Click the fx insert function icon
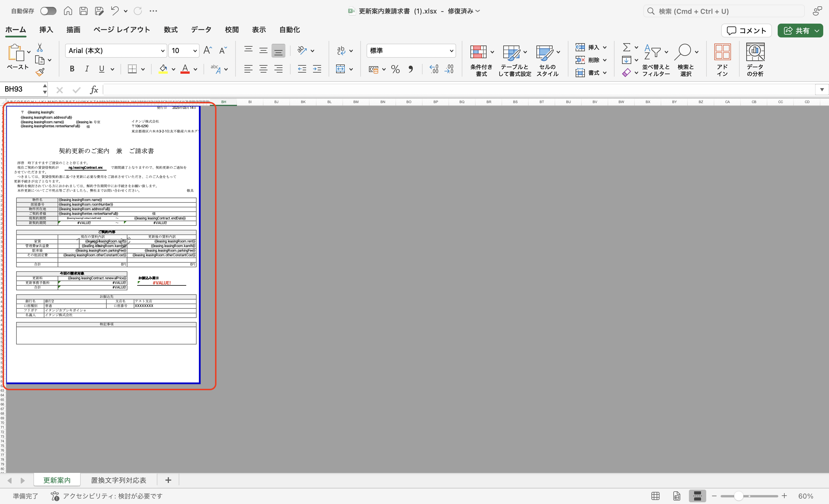 point(94,90)
